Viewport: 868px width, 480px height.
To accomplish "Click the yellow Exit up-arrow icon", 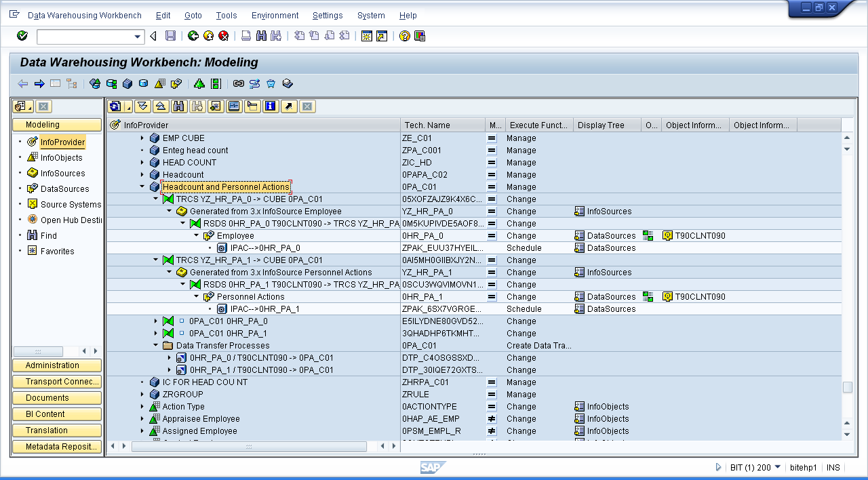I will click(x=208, y=36).
